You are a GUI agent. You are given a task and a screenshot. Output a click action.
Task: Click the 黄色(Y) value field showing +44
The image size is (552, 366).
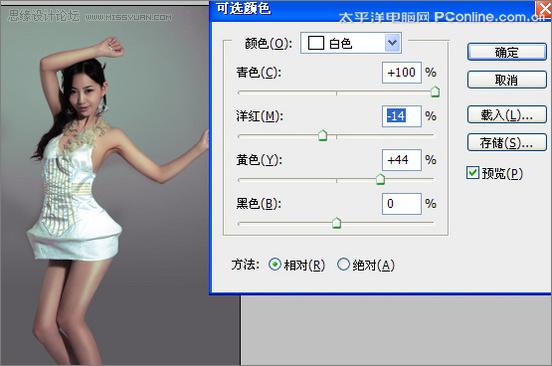402,160
